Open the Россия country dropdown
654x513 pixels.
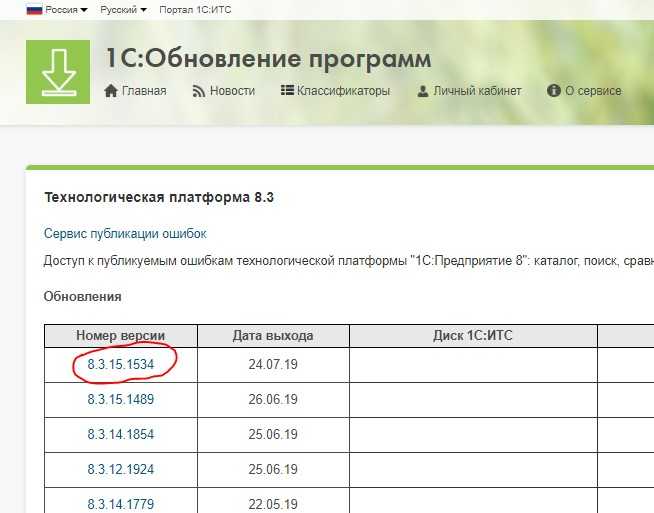[66, 10]
